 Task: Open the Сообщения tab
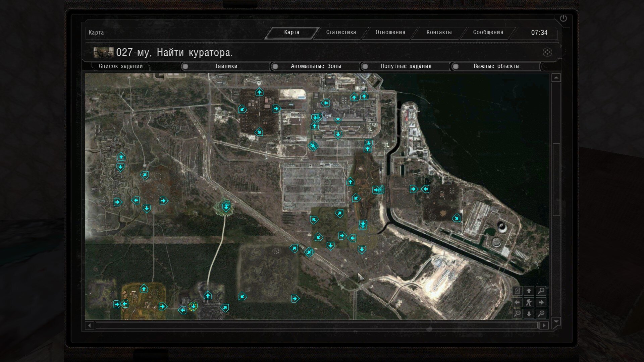(488, 33)
